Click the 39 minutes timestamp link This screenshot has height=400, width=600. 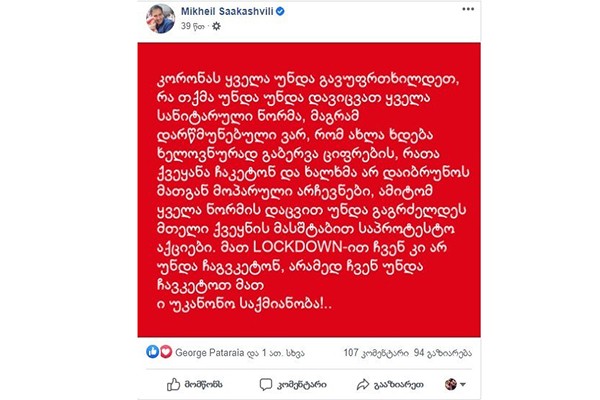[193, 26]
